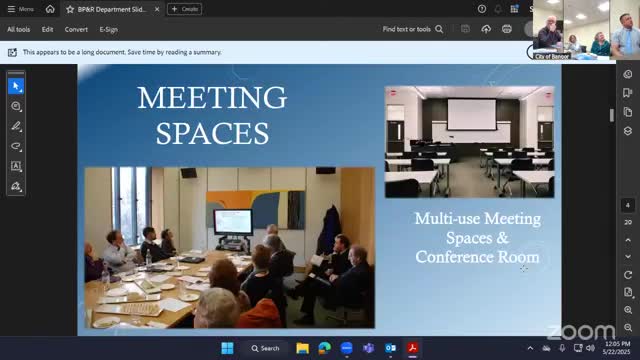This screenshot has height=360, width=640.
Task: Open the All tools menu
Action: click(18, 29)
